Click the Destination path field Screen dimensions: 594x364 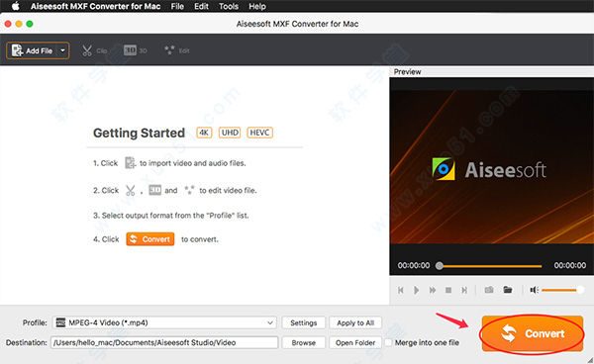pos(164,342)
